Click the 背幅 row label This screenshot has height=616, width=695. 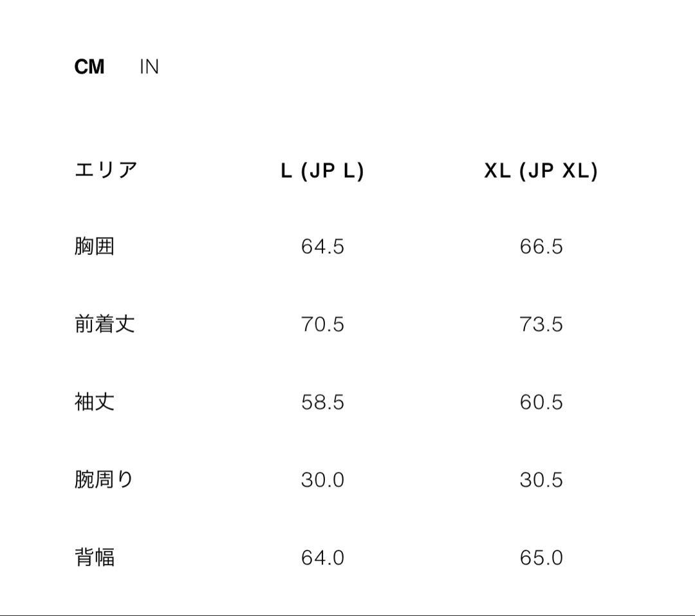tap(95, 557)
